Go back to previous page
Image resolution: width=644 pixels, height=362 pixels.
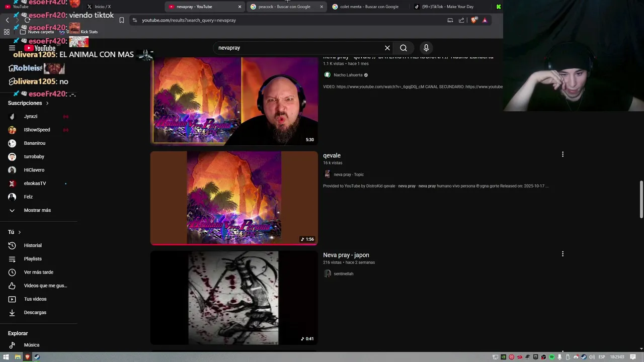7,20
